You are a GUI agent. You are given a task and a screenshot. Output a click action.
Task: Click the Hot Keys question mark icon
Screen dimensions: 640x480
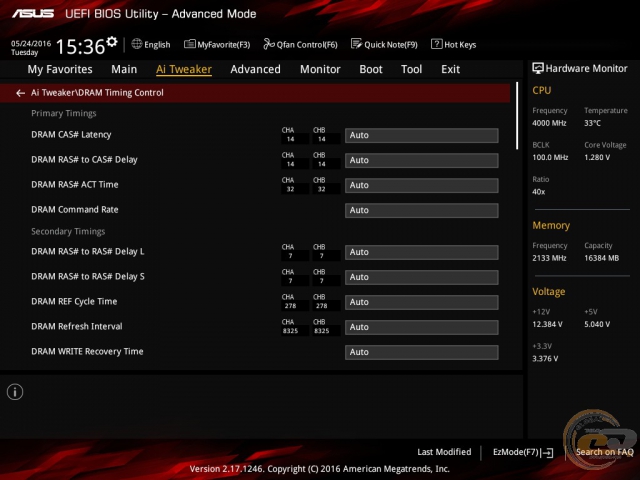pyautogui.click(x=436, y=44)
